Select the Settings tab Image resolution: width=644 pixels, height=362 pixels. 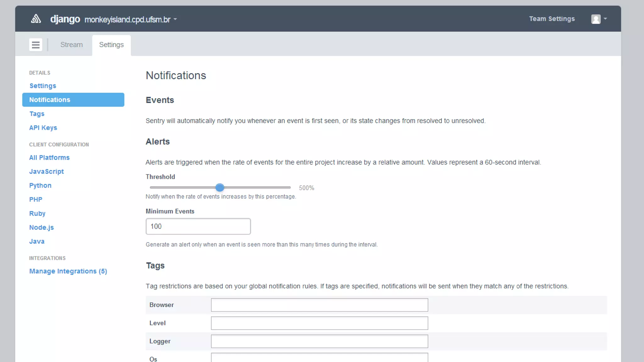tap(111, 45)
